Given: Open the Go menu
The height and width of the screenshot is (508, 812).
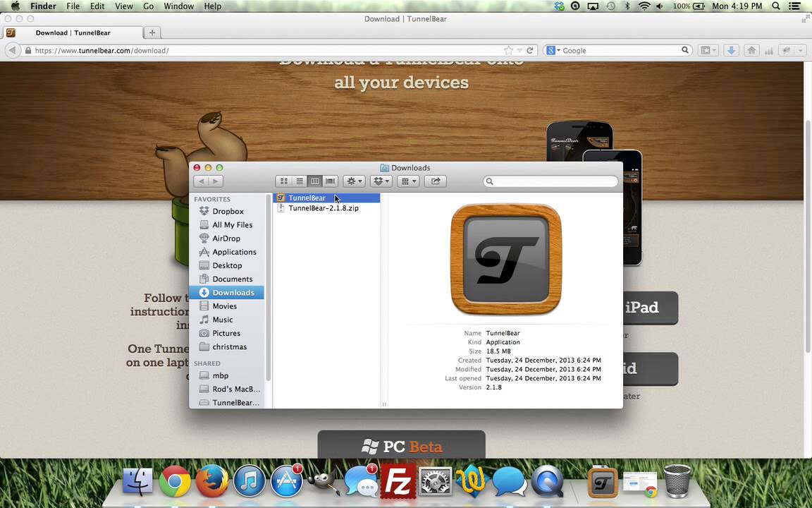Looking at the screenshot, I should pos(149,6).
